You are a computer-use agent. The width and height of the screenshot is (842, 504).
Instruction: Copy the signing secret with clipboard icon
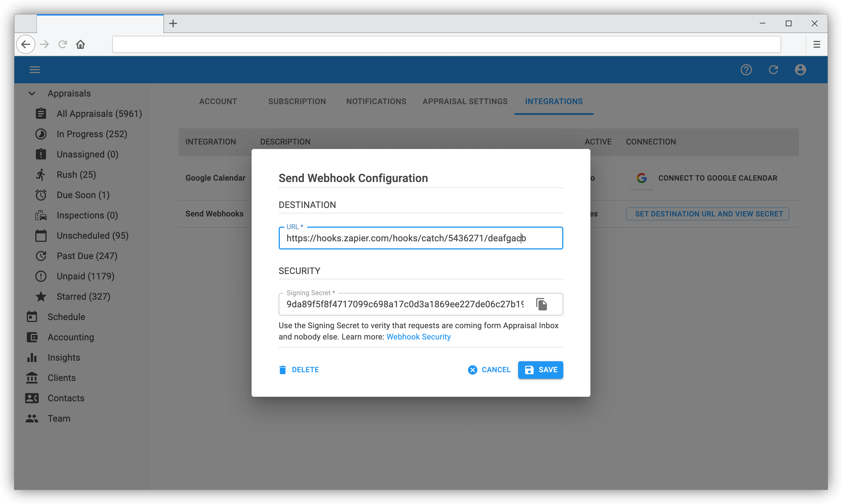point(541,304)
